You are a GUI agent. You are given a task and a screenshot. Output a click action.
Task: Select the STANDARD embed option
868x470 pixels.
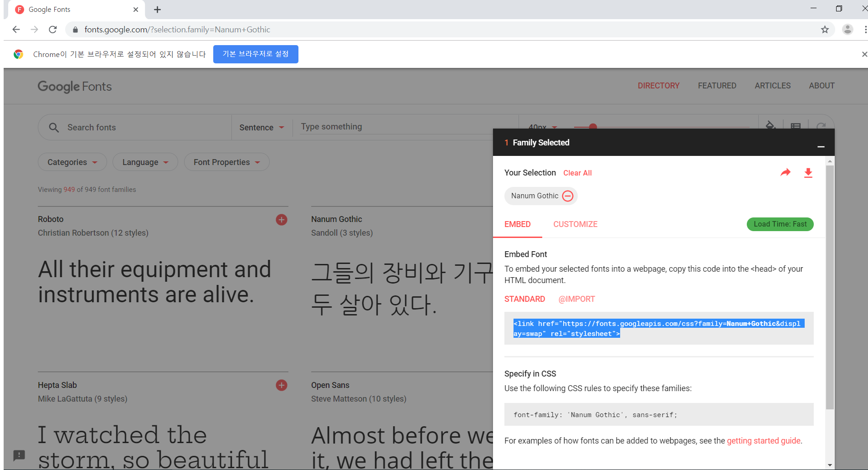pyautogui.click(x=524, y=299)
